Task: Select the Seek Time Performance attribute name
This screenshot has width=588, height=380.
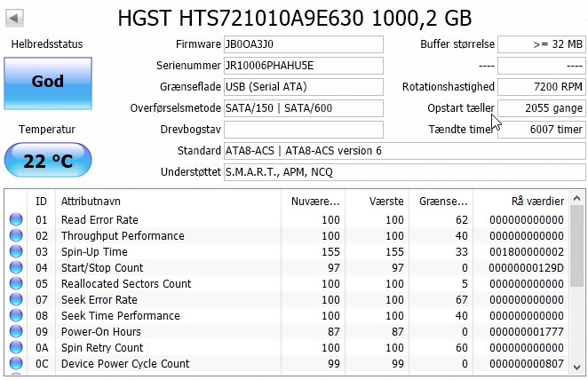Action: click(121, 316)
